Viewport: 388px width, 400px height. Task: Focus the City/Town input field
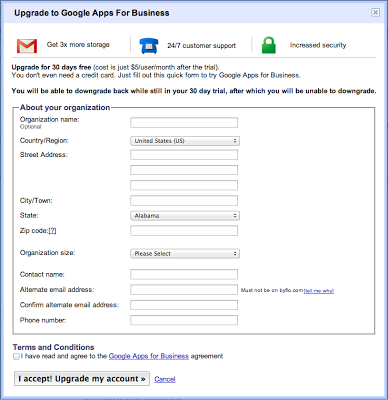tap(184, 201)
